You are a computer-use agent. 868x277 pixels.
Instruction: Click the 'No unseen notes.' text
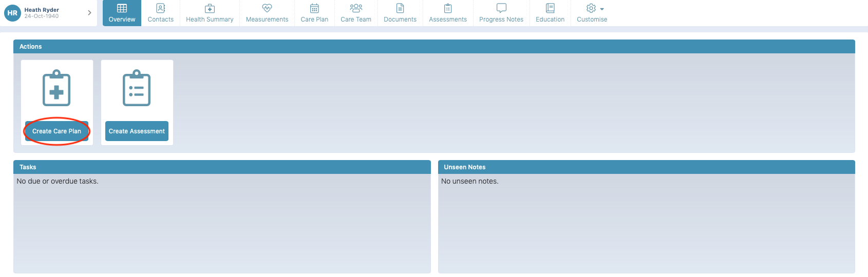coord(470,181)
